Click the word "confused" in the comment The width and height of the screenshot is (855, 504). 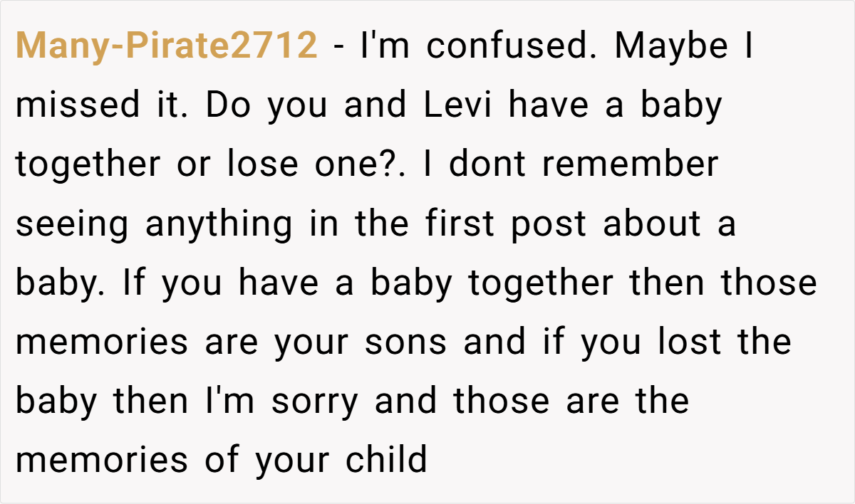509,46
